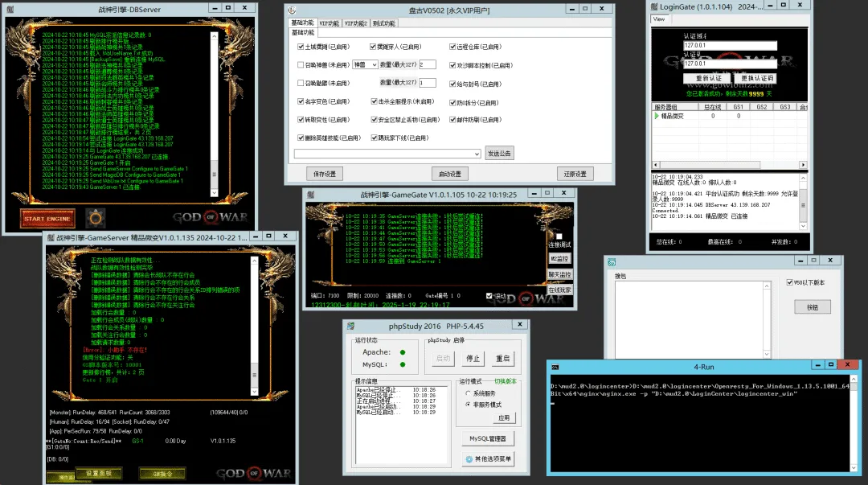Uncheck 远程仓库 option
The width and height of the screenshot is (868, 485).
click(x=452, y=47)
